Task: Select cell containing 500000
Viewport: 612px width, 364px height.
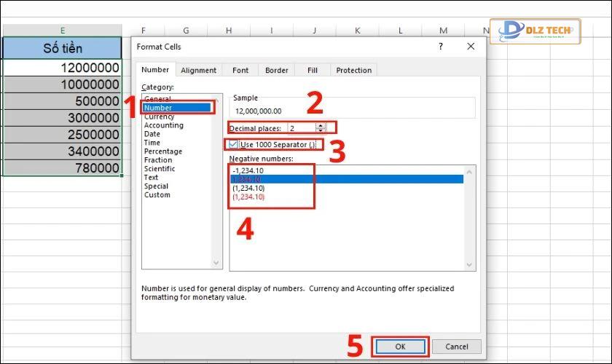Action: (x=63, y=101)
